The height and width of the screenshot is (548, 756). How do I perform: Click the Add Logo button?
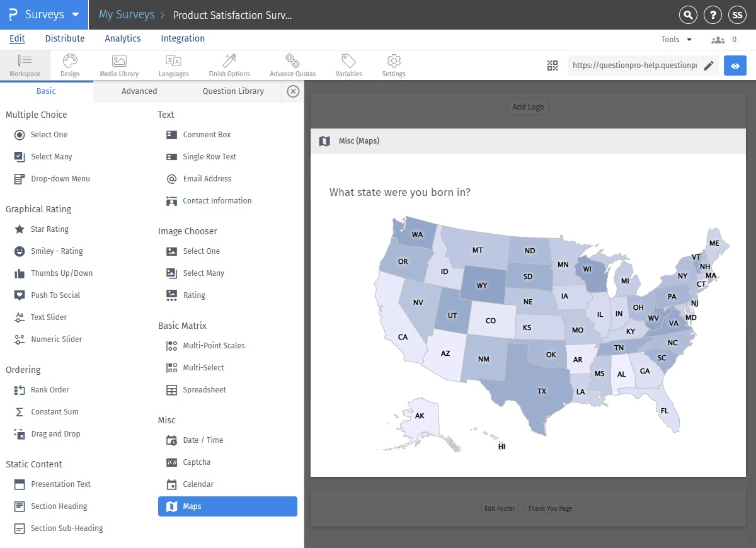(528, 107)
